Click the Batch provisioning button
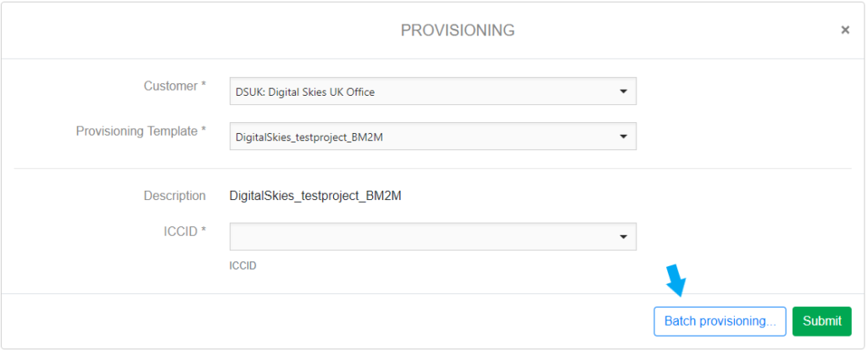This screenshot has width=868, height=351. pos(720,321)
